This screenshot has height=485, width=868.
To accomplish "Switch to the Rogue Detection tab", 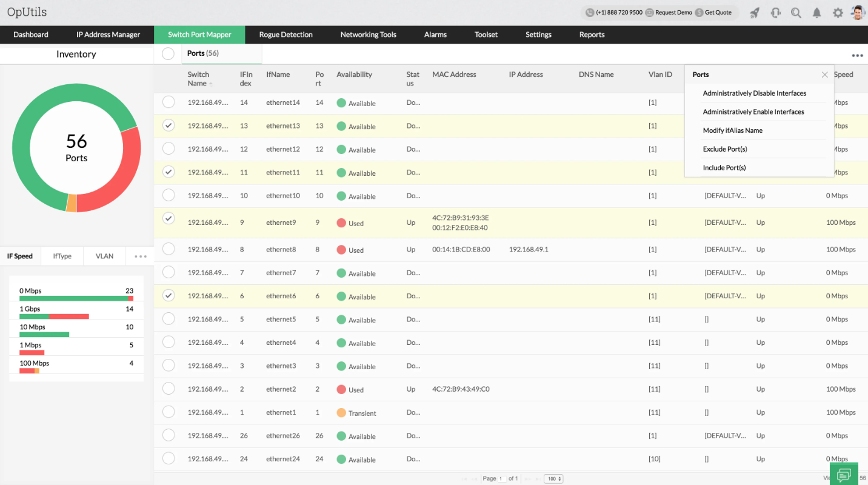I will (x=285, y=35).
